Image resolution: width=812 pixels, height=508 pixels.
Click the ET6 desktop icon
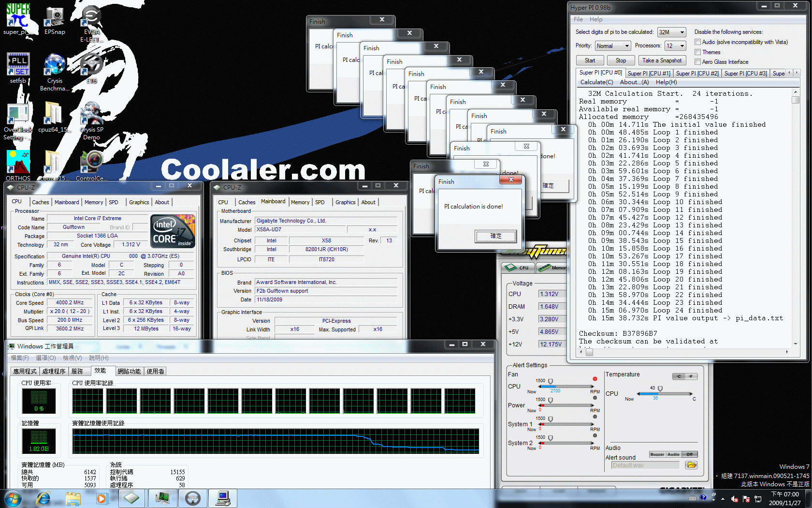[92, 68]
